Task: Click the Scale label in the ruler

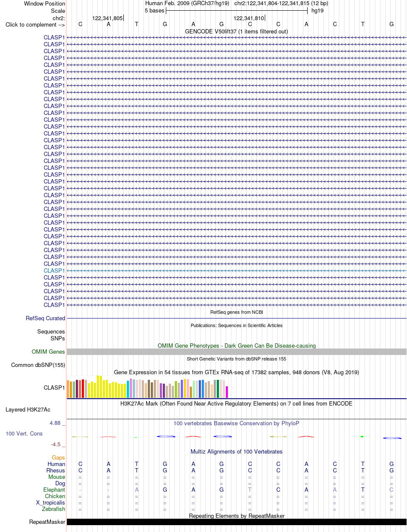Action: (58, 11)
